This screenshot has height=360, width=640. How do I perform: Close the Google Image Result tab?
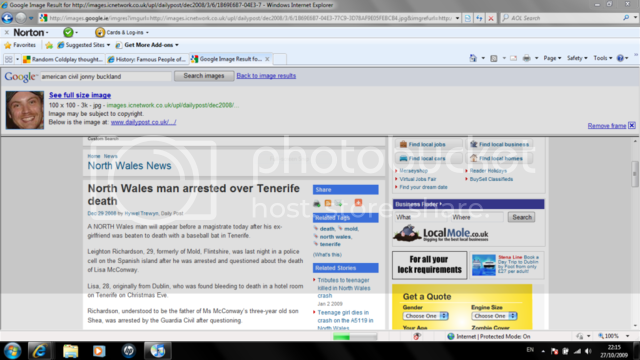[267, 59]
